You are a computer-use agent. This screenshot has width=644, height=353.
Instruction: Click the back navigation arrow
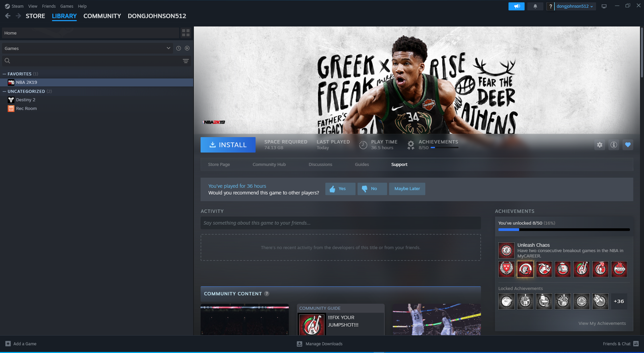[8, 16]
